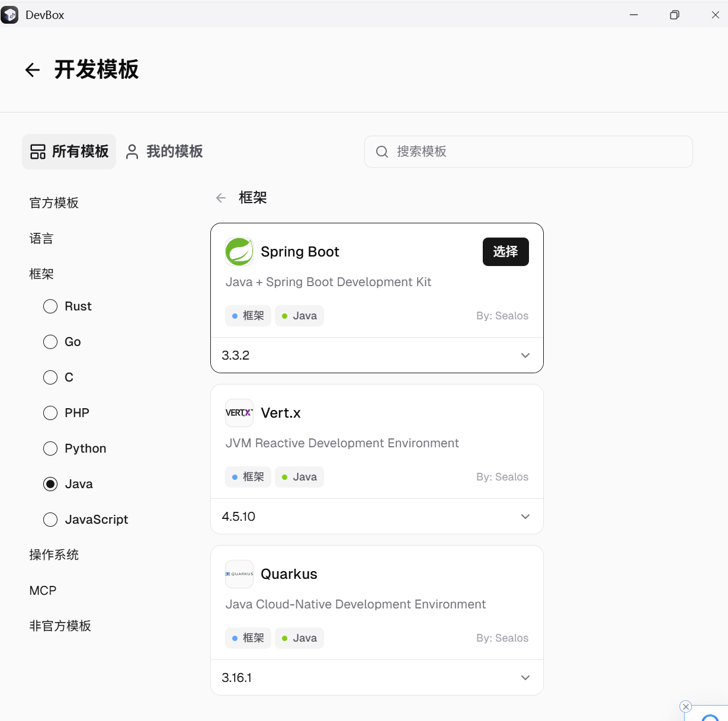The height and width of the screenshot is (721, 728).
Task: Click the back arrow next to 框架
Action: (x=220, y=197)
